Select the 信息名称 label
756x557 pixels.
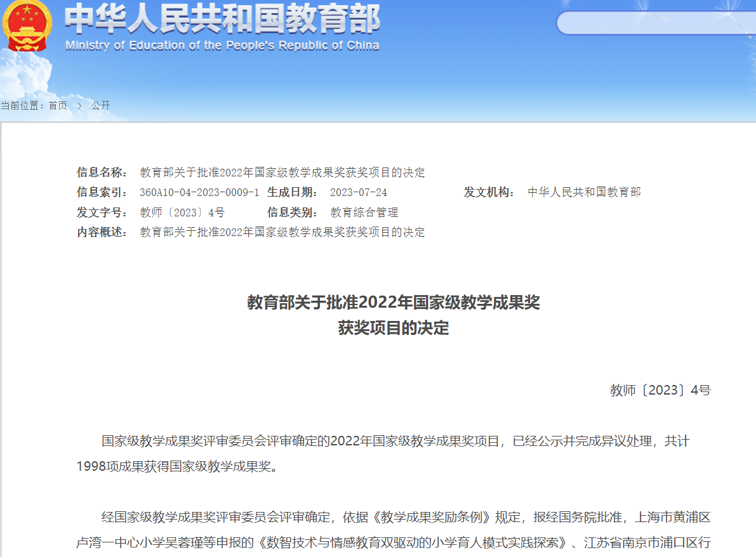(102, 173)
